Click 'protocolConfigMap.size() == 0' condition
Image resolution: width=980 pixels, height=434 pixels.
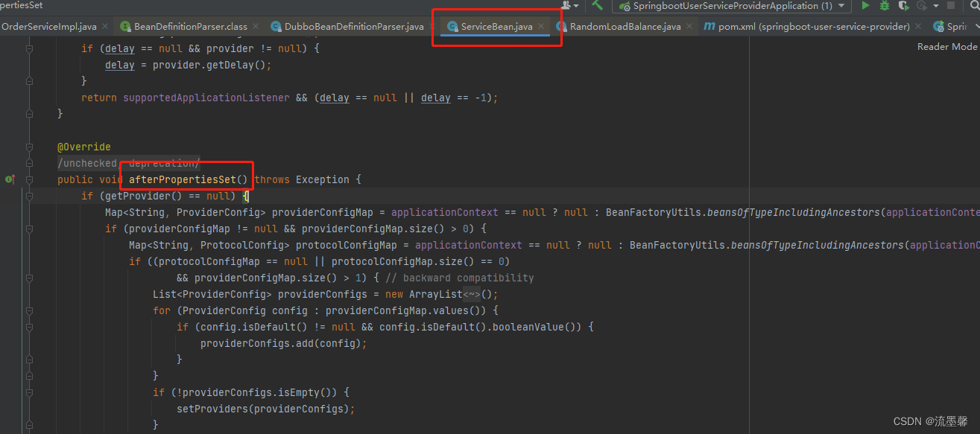pos(420,261)
